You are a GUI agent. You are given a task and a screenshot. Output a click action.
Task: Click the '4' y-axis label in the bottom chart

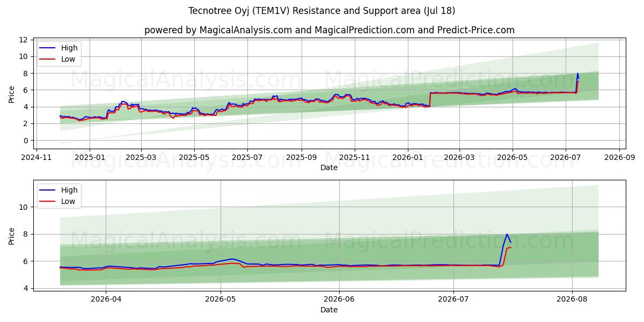tap(26, 289)
